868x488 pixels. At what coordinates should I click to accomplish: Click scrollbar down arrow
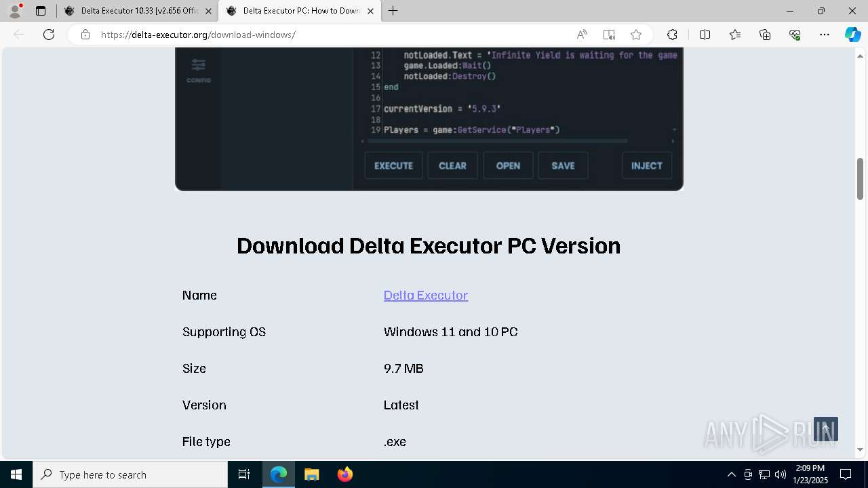click(x=861, y=449)
